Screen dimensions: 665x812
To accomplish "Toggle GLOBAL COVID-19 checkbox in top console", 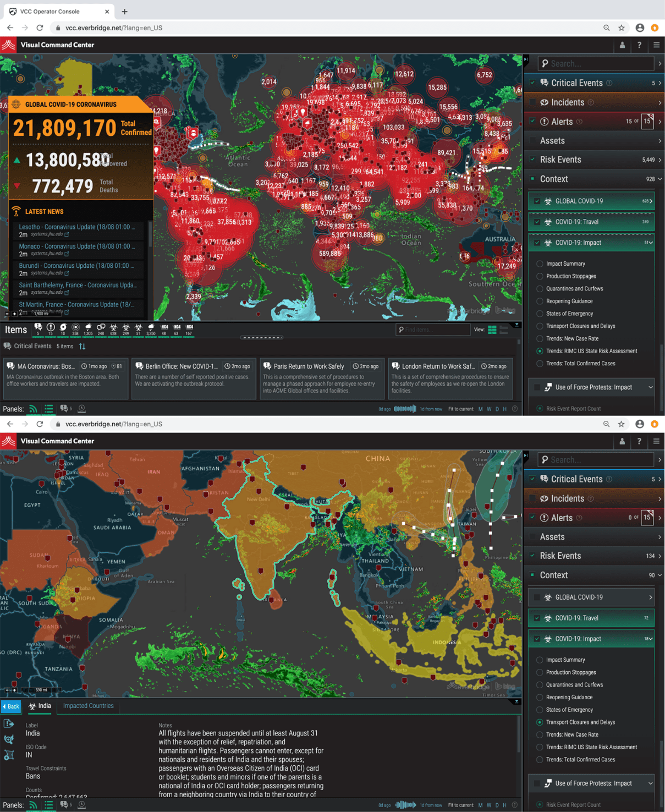I will (537, 201).
